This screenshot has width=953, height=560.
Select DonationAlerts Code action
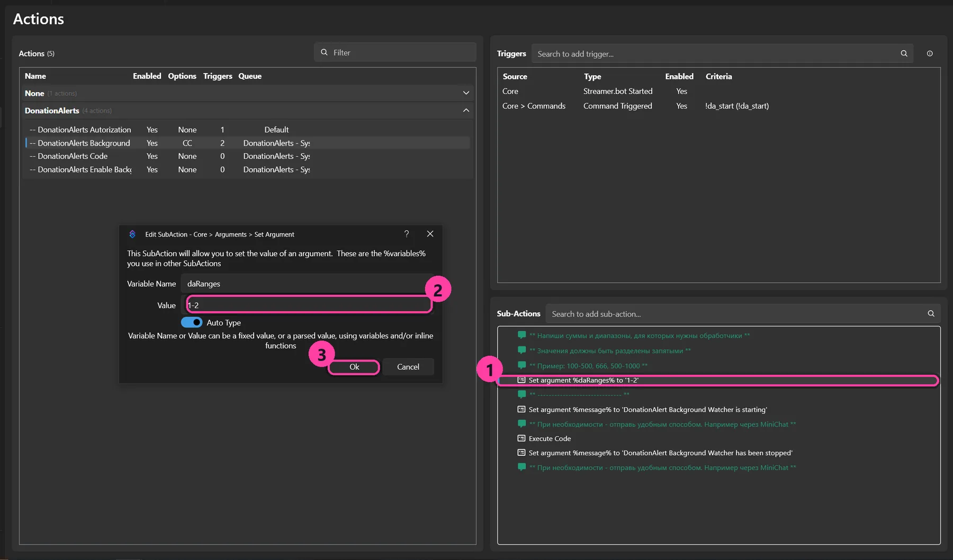click(247, 156)
